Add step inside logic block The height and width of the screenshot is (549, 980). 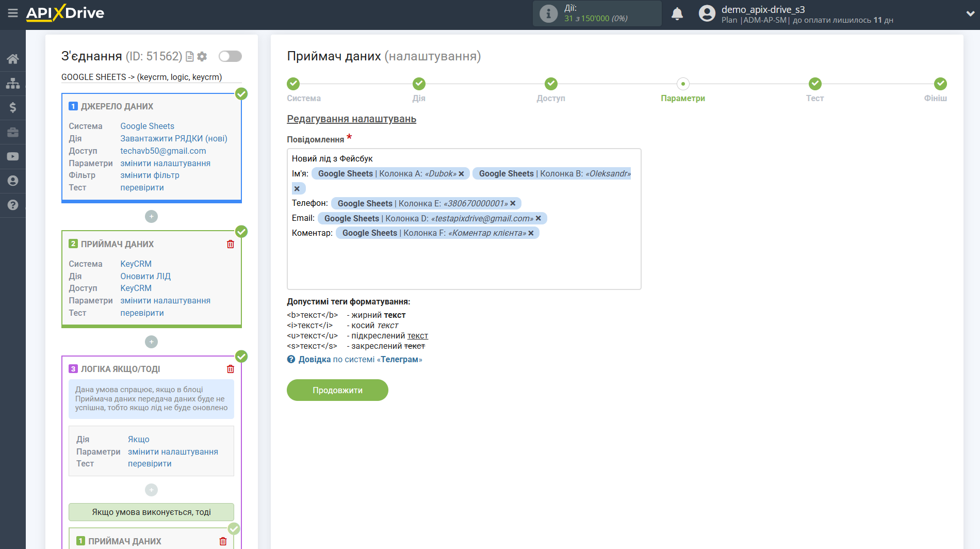pos(151,490)
